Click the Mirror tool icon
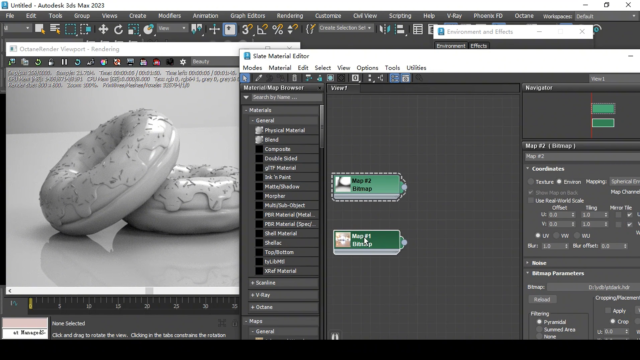This screenshot has width=640, height=360. click(384, 29)
